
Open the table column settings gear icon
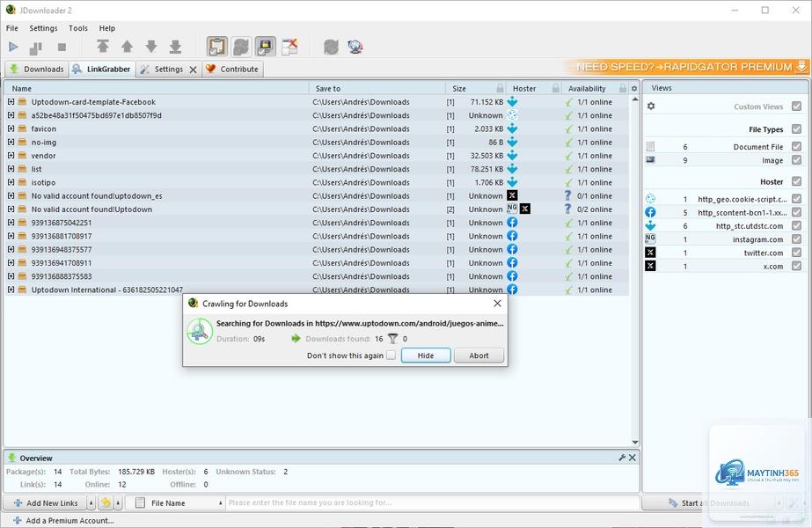[x=634, y=89]
